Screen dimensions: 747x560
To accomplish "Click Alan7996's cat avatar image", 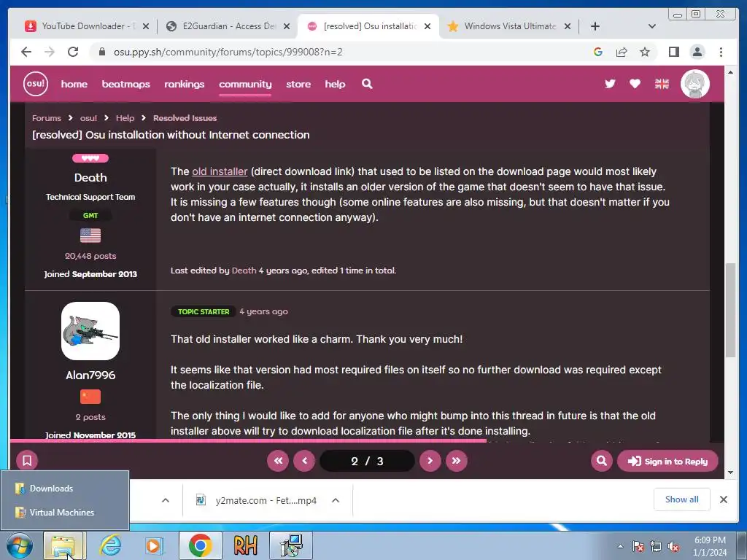I will coord(90,331).
